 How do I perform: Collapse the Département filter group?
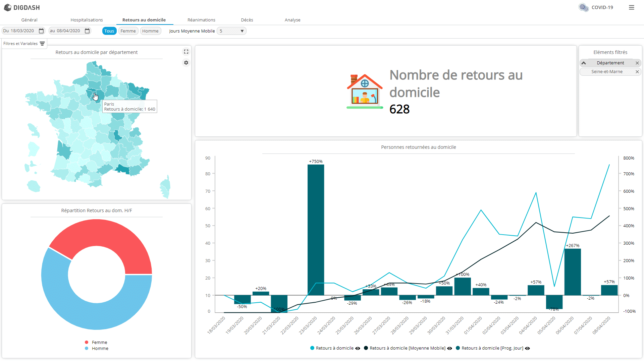(x=584, y=63)
